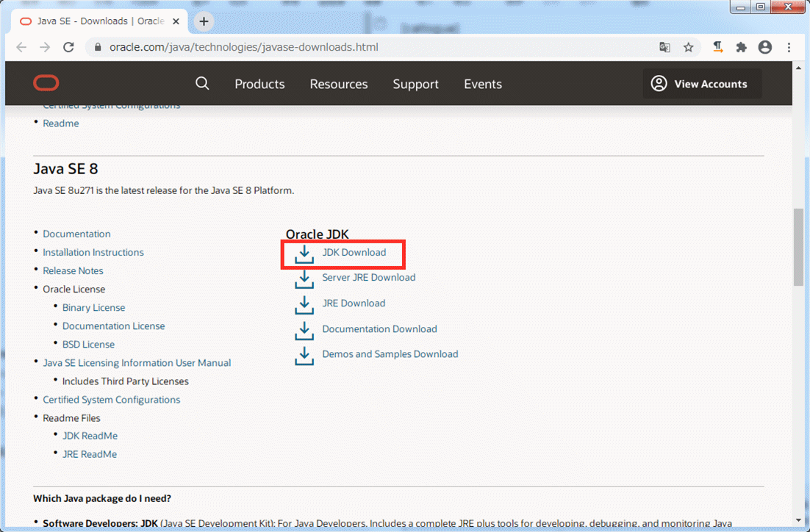
Task: Click the JDK Download arrow icon
Action: (x=304, y=254)
